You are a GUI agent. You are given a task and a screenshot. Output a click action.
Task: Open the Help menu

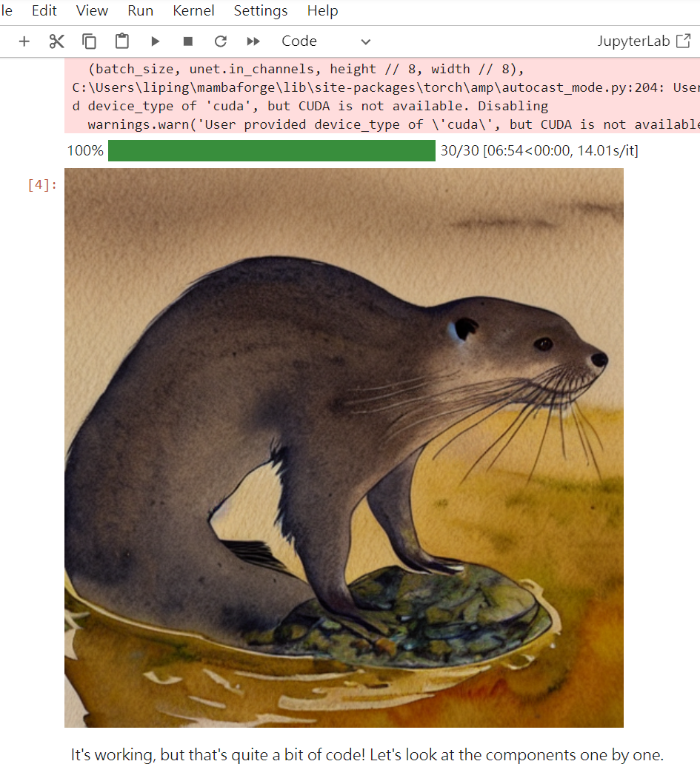pos(322,10)
